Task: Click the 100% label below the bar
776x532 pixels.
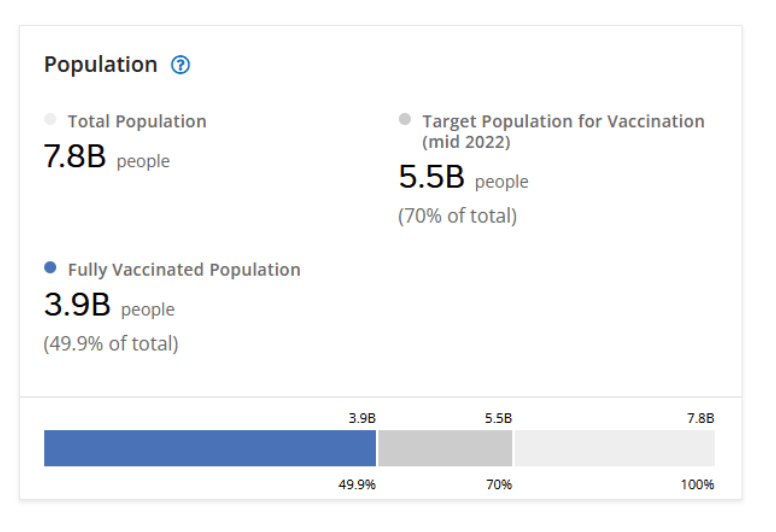Action: click(x=698, y=485)
